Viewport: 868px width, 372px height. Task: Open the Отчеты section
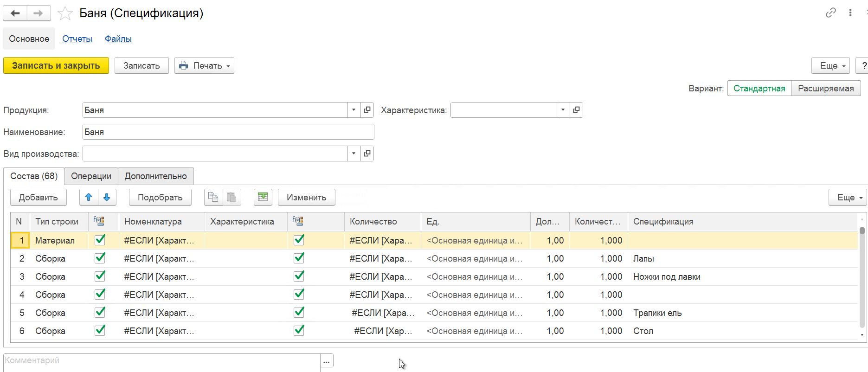[x=77, y=39]
